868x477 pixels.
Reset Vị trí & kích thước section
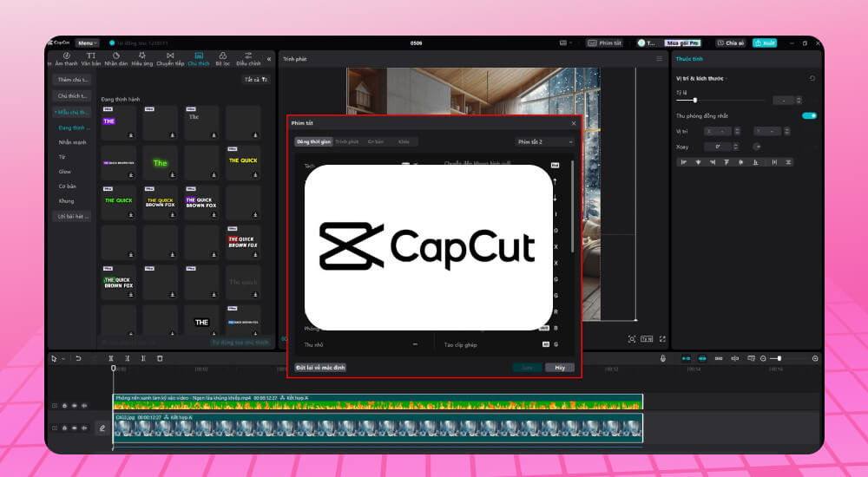coord(812,79)
